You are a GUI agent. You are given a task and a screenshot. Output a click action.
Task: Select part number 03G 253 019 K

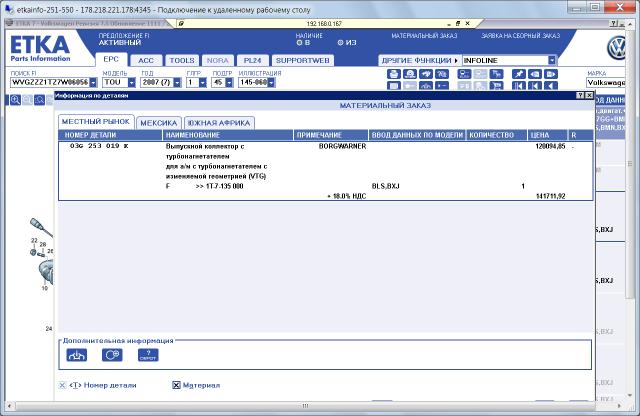99,146
